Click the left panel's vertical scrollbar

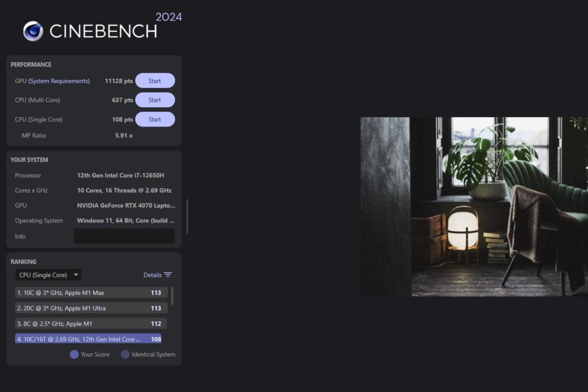click(x=187, y=217)
